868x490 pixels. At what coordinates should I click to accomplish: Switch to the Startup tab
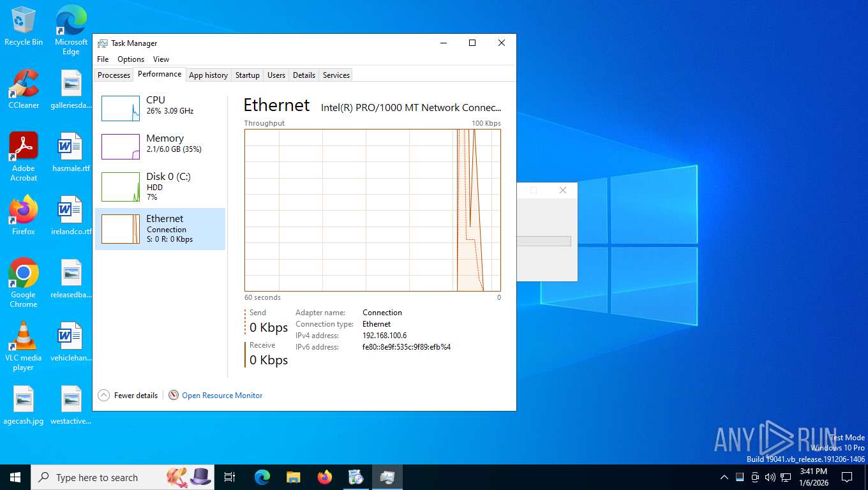(248, 75)
